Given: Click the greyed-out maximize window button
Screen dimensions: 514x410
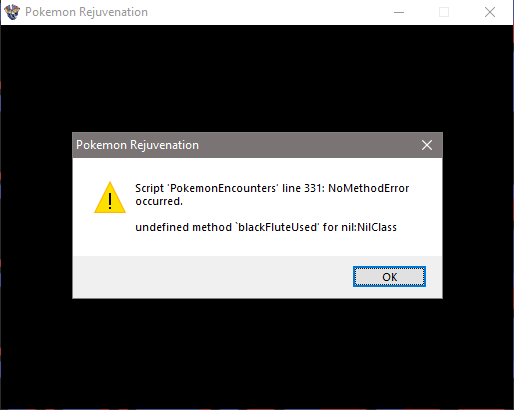Looking at the screenshot, I should [444, 12].
